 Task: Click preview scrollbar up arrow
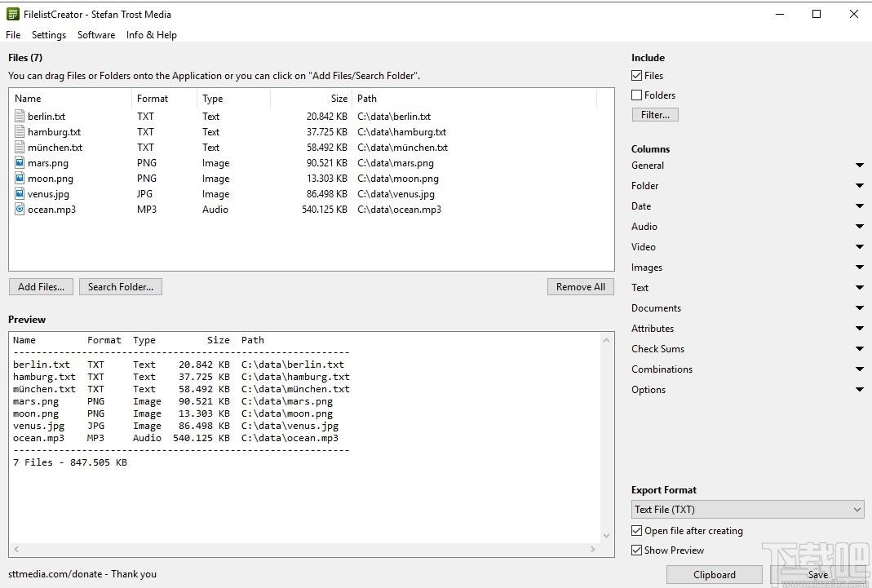[x=606, y=340]
